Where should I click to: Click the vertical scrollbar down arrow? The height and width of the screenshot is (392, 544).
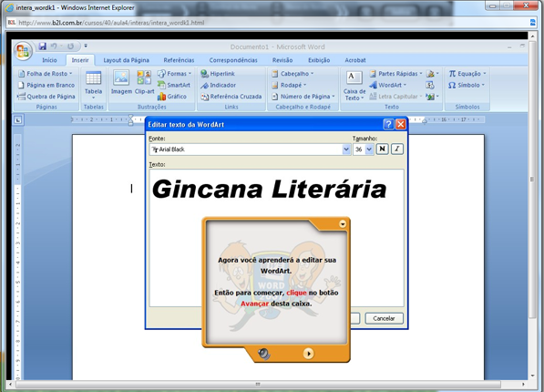click(532, 376)
